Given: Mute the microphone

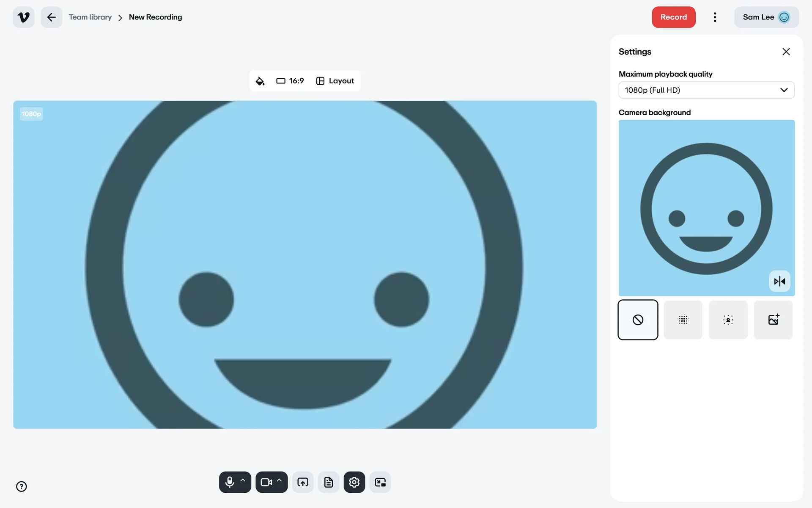Looking at the screenshot, I should pos(230,482).
